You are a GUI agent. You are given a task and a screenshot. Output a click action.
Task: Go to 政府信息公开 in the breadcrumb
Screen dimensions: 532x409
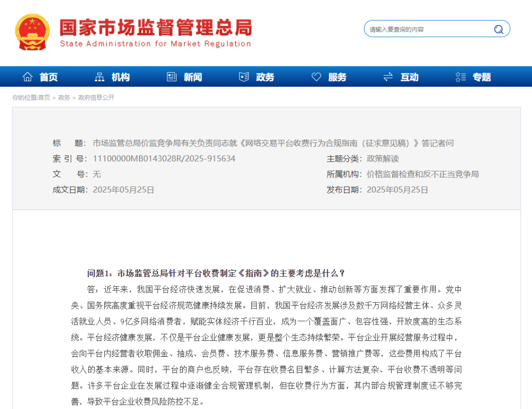coord(96,98)
